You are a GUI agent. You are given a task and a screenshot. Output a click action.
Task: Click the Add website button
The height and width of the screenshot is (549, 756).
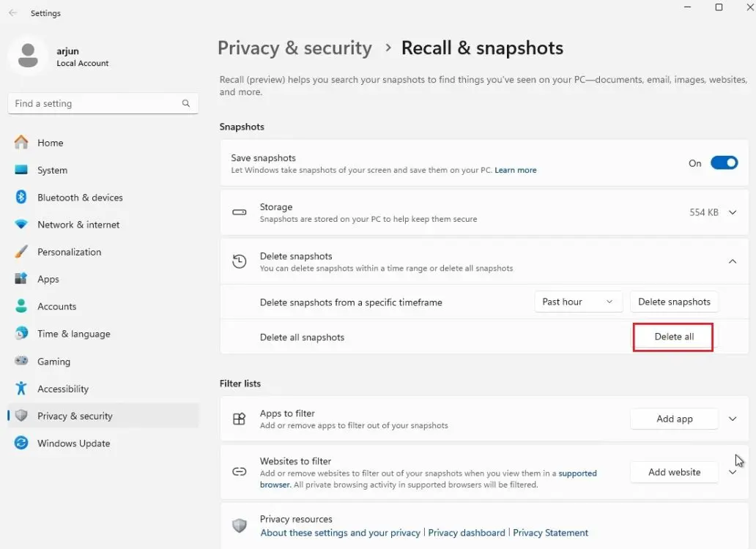[x=674, y=472]
